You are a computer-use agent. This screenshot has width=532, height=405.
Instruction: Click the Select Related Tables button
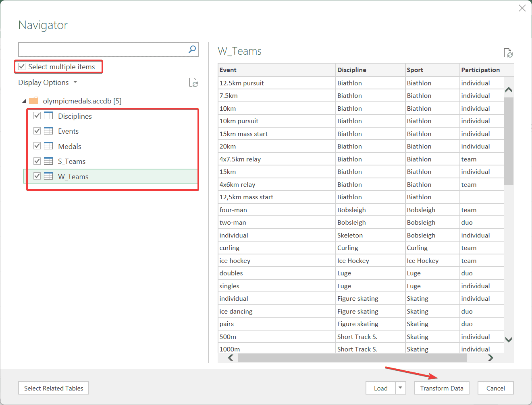click(54, 388)
